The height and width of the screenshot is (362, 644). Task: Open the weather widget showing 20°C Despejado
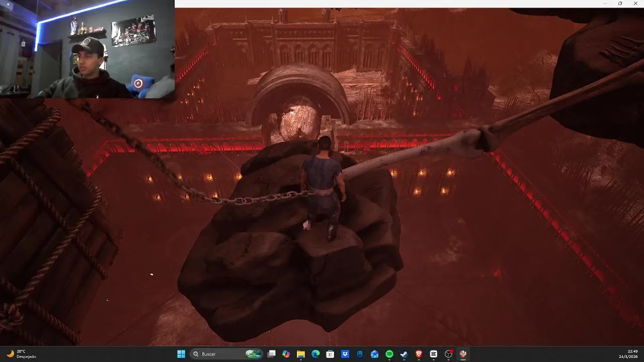point(22,354)
